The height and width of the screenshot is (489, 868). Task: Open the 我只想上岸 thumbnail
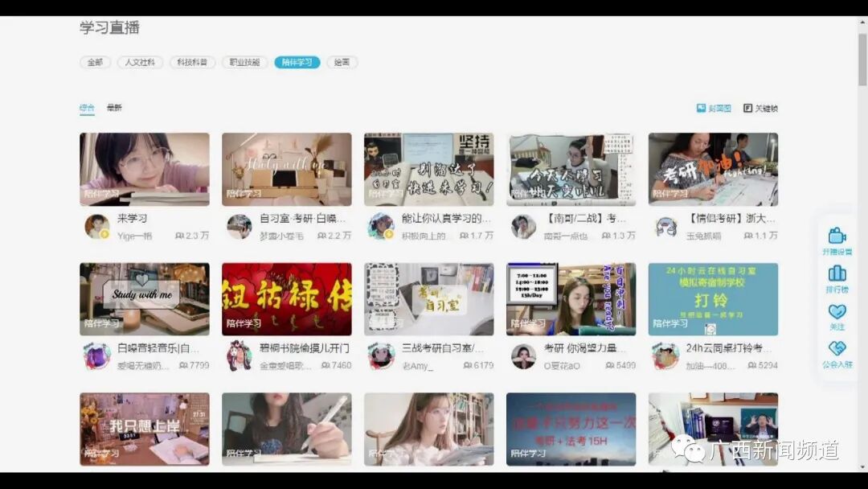pyautogui.click(x=145, y=429)
